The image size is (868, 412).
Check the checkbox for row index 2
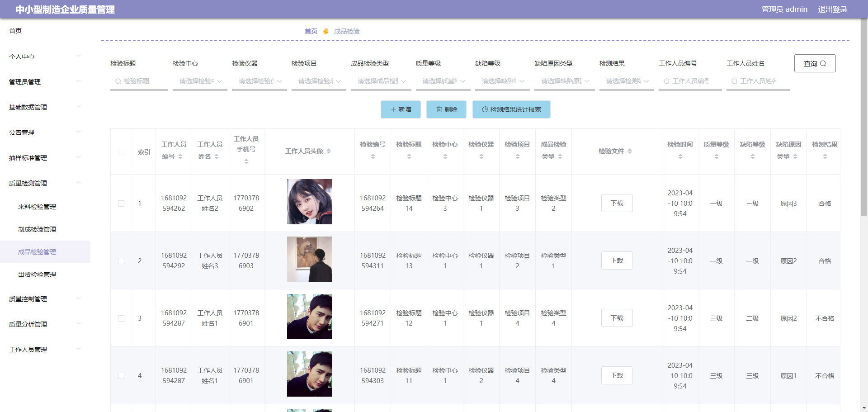click(121, 261)
